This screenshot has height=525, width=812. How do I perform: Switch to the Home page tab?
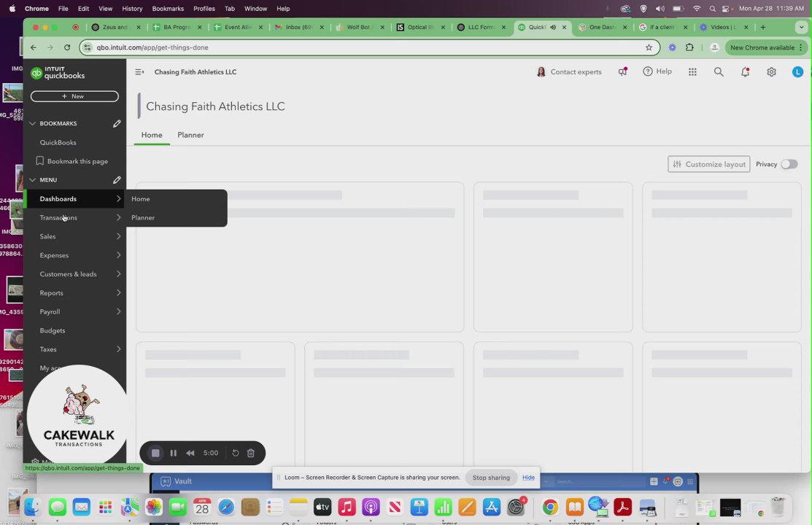pos(152,135)
